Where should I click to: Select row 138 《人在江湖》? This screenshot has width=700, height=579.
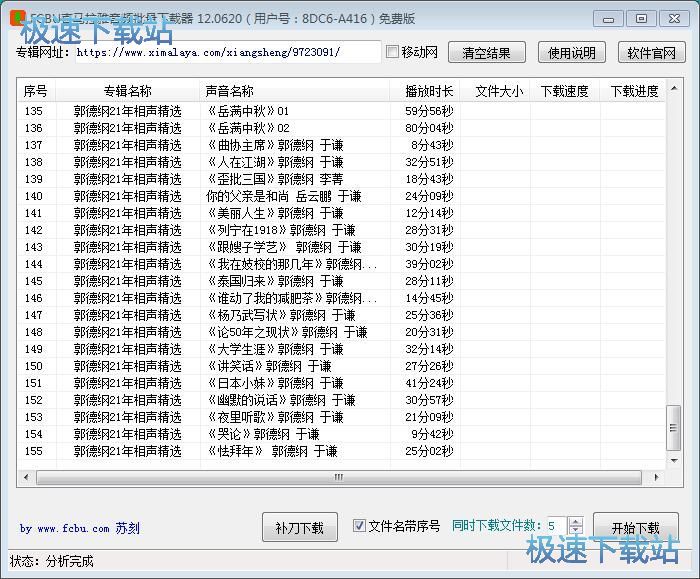[x=342, y=162]
